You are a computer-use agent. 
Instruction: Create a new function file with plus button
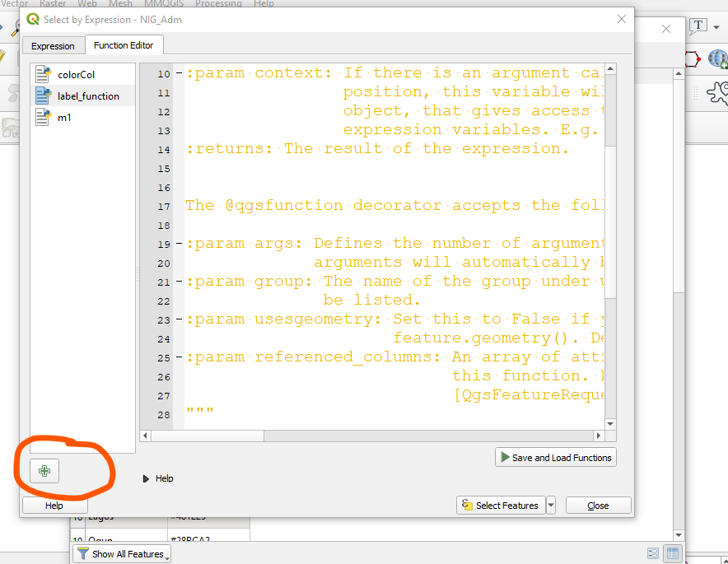(x=43, y=471)
